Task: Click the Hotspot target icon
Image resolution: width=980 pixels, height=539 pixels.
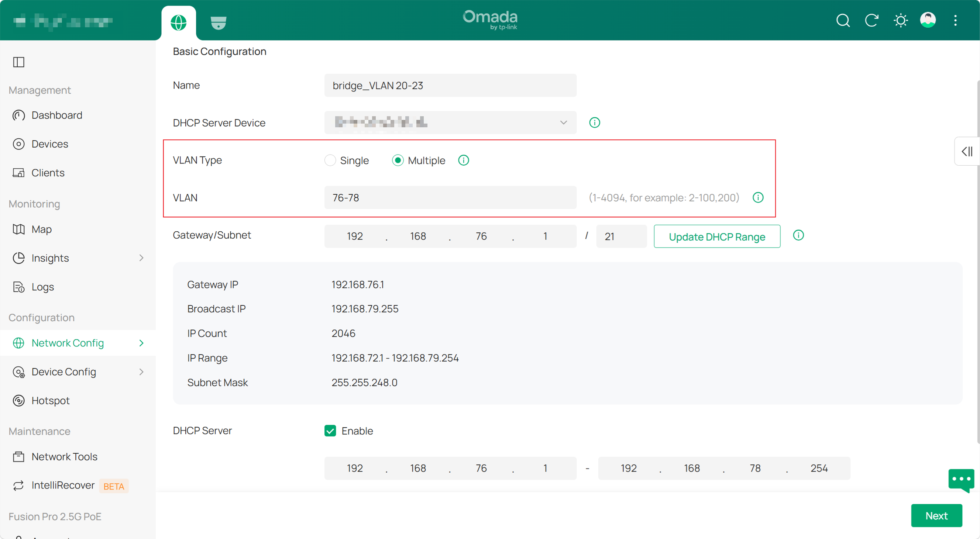Action: pos(19,401)
